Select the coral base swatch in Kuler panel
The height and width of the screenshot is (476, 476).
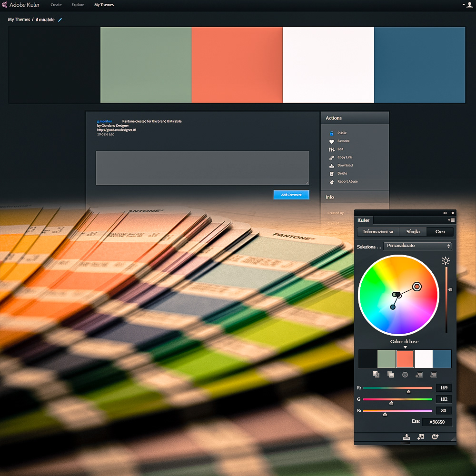coord(405,359)
